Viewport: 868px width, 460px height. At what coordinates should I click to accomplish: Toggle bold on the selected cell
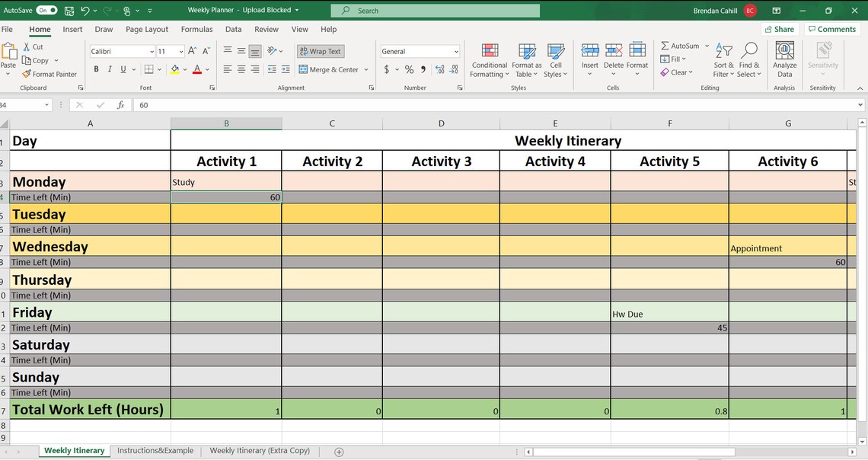(x=96, y=69)
